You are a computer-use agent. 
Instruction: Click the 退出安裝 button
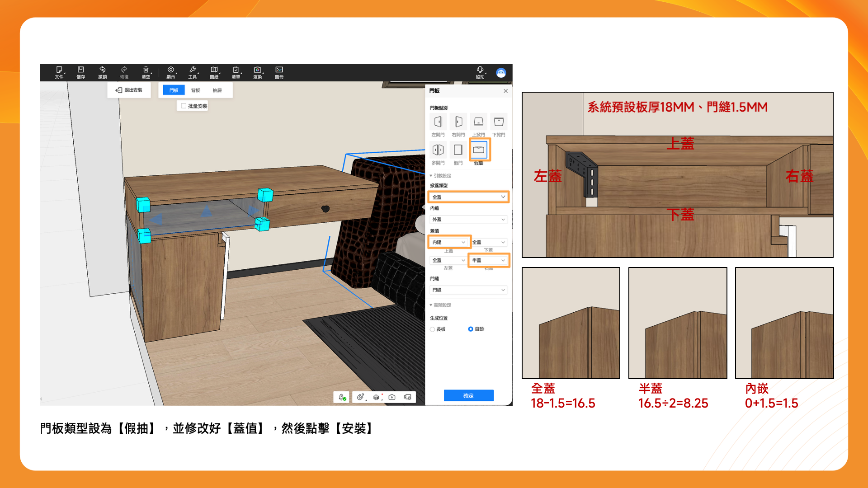[x=129, y=90]
